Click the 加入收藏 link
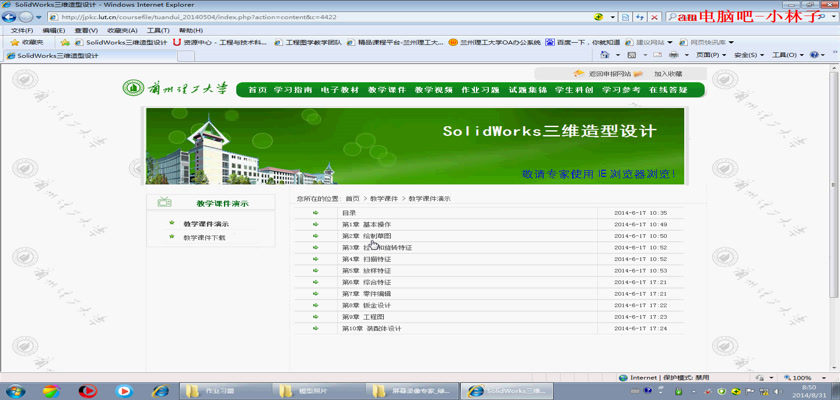840x400 pixels. [668, 74]
